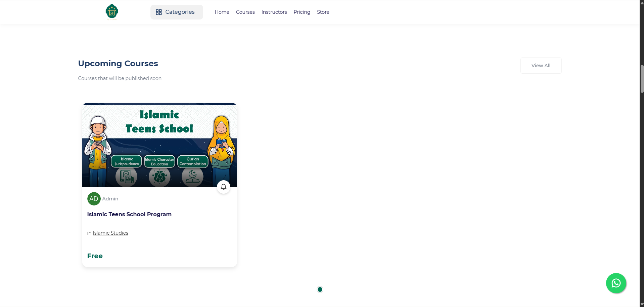The image size is (644, 307).
Task: Open Islamic Studies category listing
Action: point(110,233)
